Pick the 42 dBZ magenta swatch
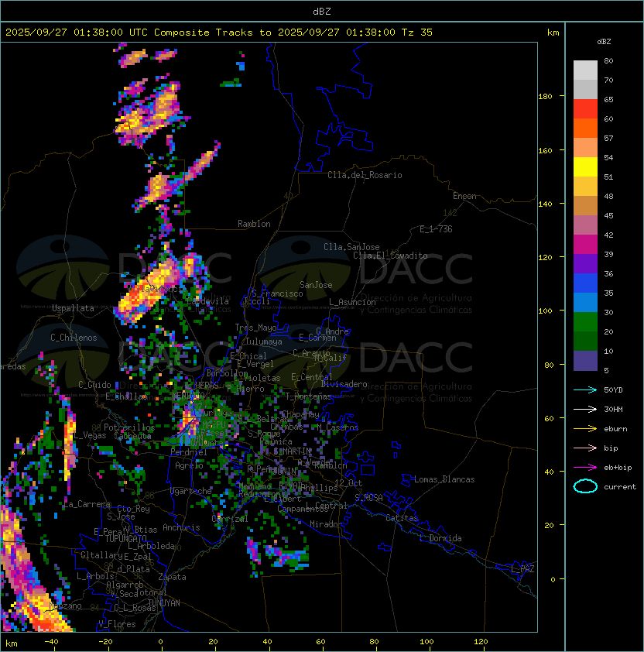This screenshot has width=644, height=652. tap(585, 245)
